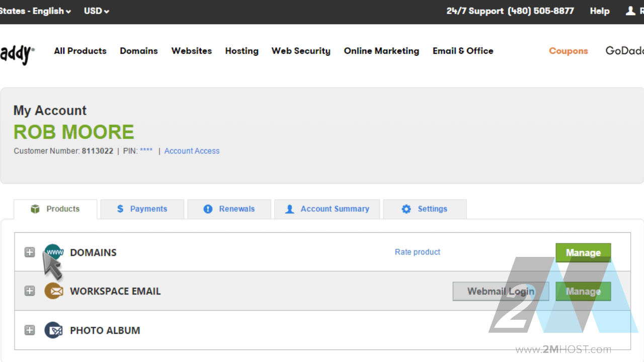Image resolution: width=644 pixels, height=362 pixels.
Task: Click the Domains www globe icon
Action: click(x=54, y=252)
